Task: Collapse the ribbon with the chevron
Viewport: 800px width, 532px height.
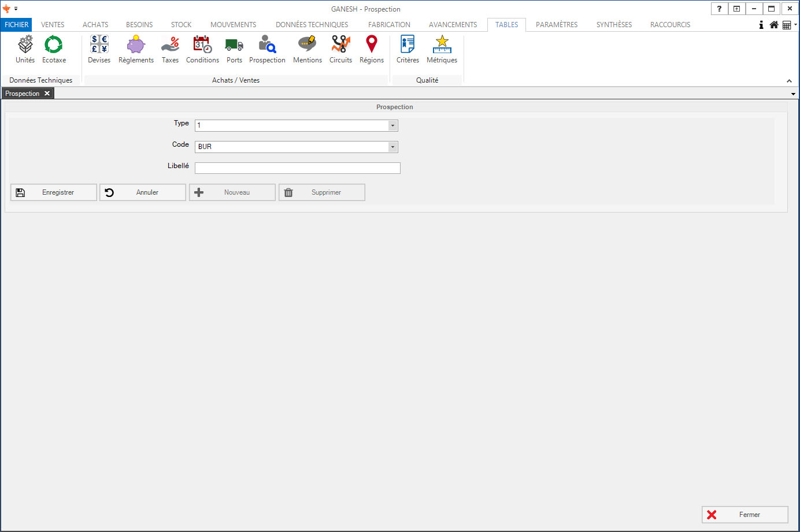Action: 789,81
